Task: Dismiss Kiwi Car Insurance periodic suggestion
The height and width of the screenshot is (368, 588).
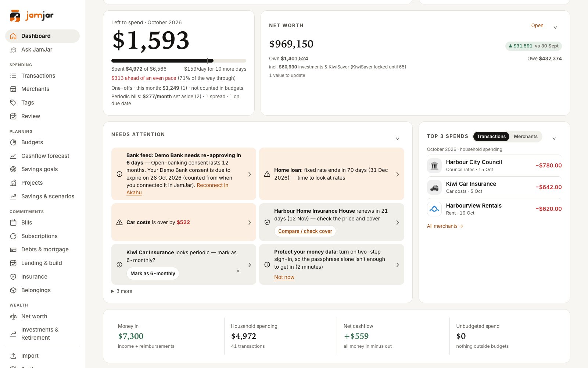Action: pos(238,271)
